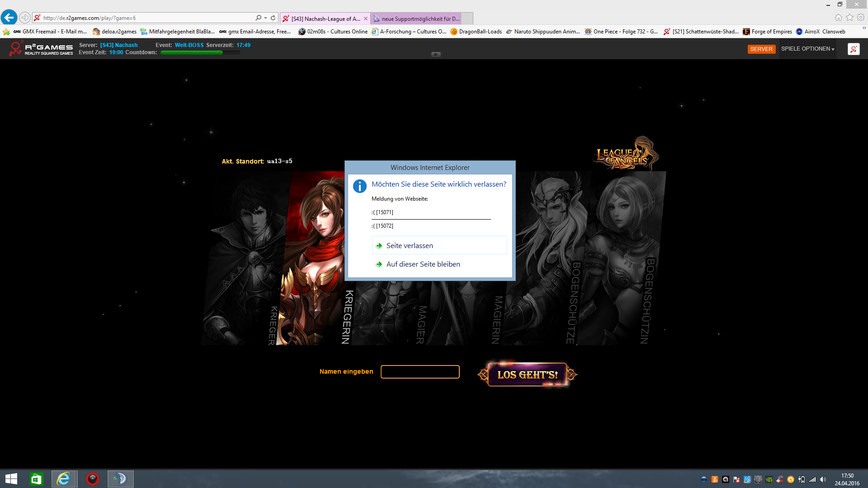
Task: Choose Auf dieser Seite bleiben option
Action: click(423, 264)
